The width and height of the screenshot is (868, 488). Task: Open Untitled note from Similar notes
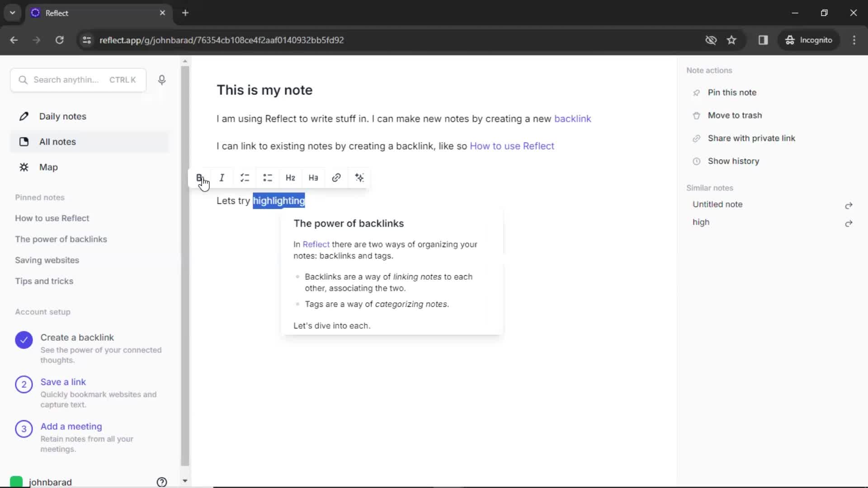pos(718,204)
